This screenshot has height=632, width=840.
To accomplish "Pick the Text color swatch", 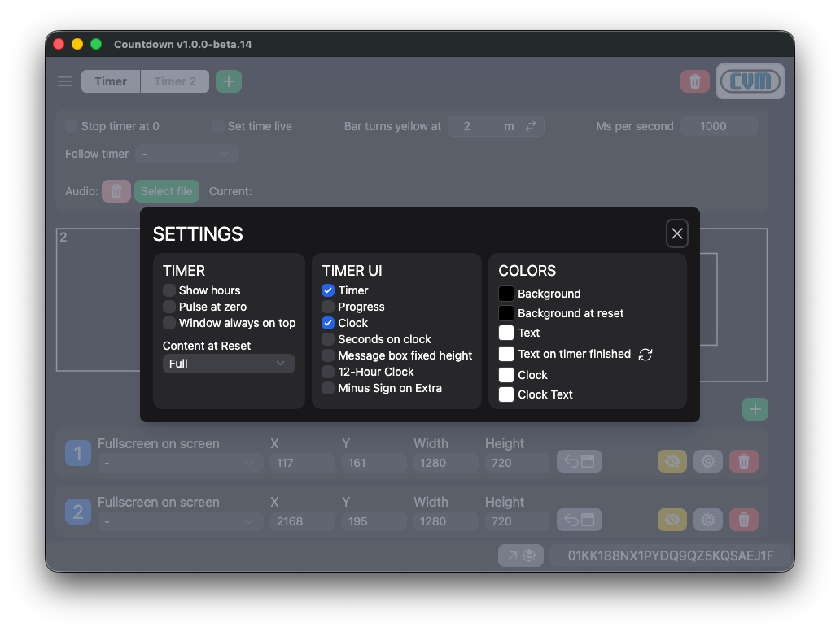I will (506, 333).
